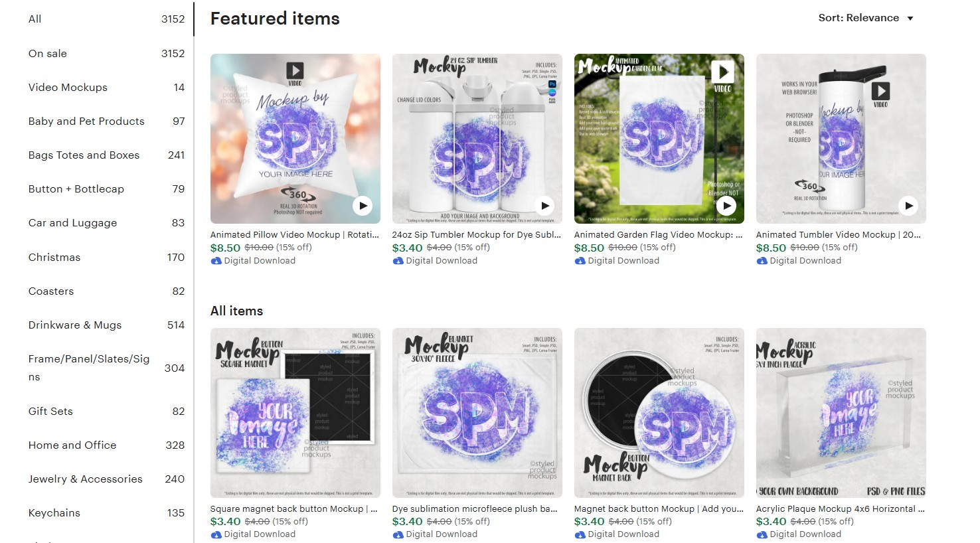Click the Magnet back button mockup thumbnail

(659, 413)
